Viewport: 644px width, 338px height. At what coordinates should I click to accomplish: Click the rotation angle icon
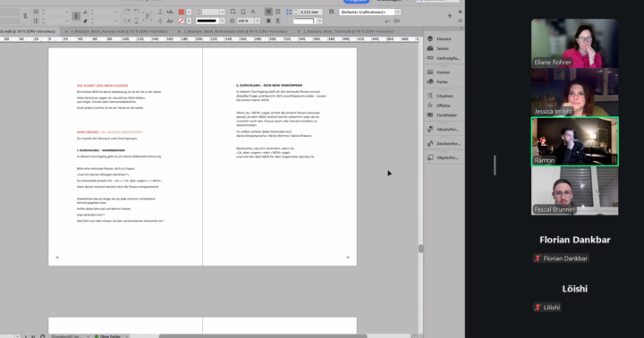tap(85, 12)
